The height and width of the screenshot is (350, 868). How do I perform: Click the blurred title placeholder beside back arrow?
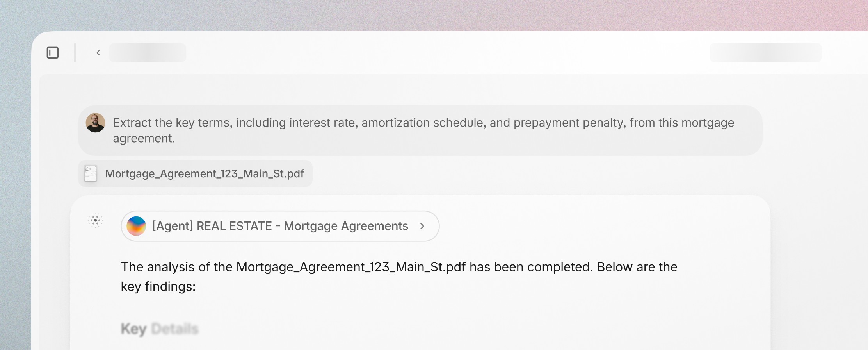tap(148, 53)
